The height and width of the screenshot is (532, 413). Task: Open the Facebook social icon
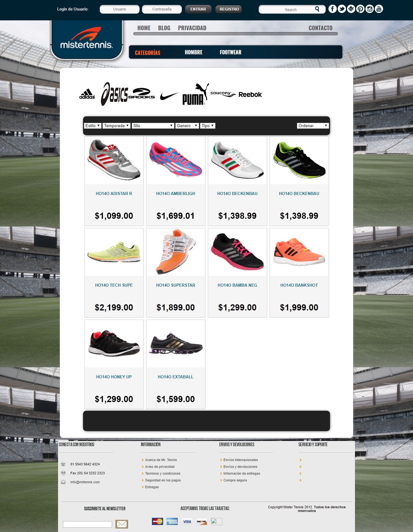tap(332, 9)
